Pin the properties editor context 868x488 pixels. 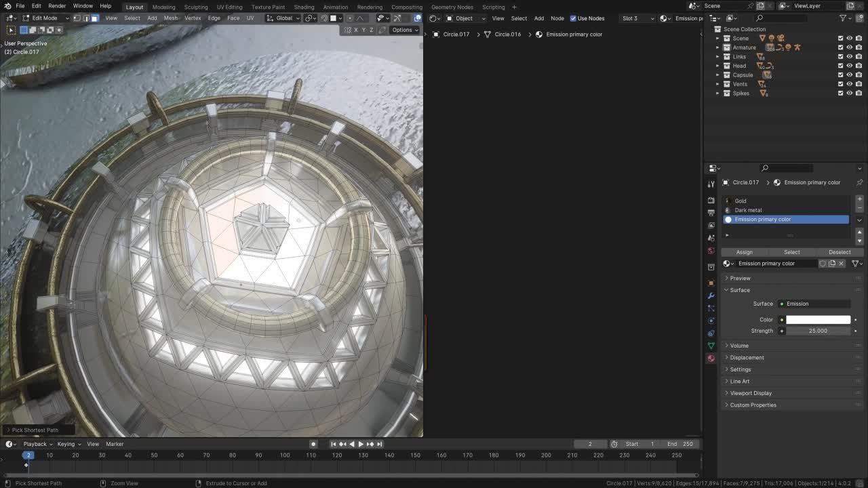tap(859, 182)
